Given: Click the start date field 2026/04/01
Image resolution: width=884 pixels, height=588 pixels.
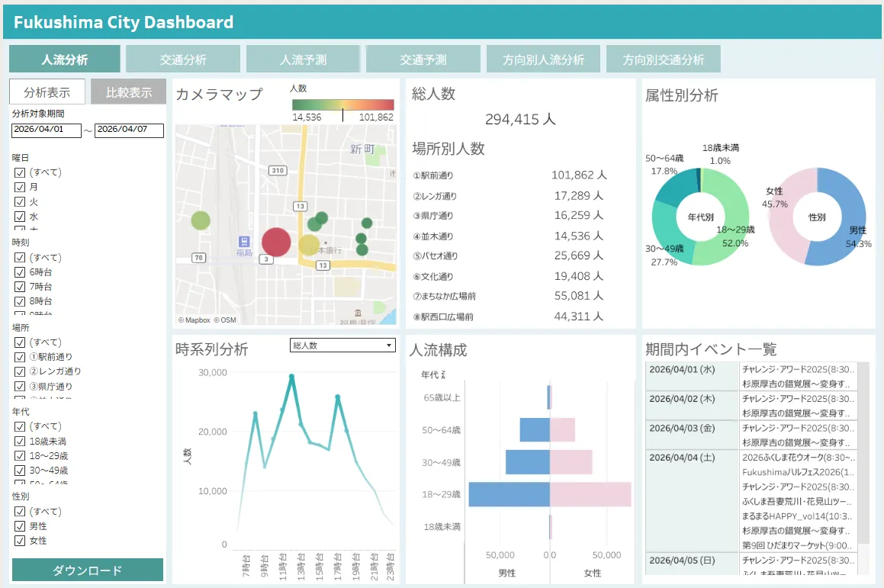Looking at the screenshot, I should coord(47,130).
